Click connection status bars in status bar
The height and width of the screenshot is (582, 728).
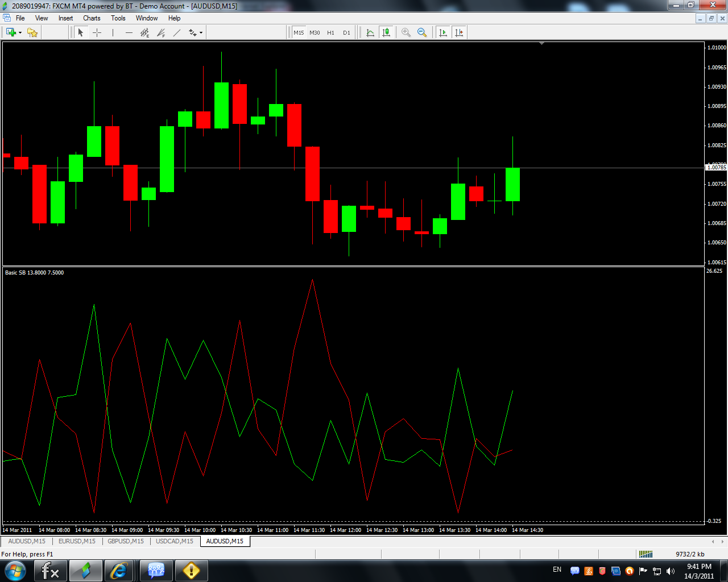[x=646, y=554]
